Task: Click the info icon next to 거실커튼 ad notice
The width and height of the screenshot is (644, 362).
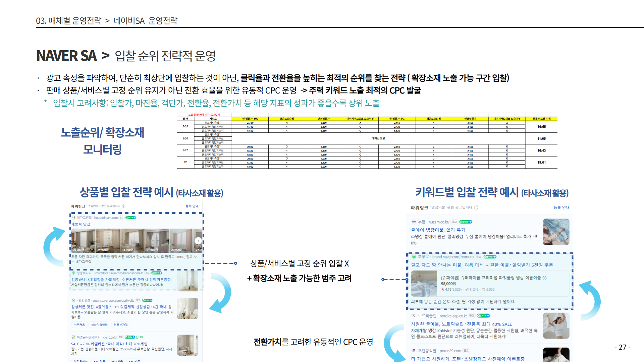Action: [123, 206]
